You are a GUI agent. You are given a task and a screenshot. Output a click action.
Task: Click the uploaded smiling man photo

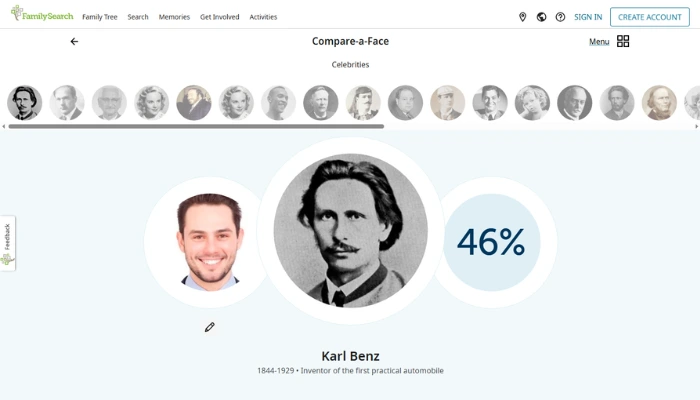(209, 241)
